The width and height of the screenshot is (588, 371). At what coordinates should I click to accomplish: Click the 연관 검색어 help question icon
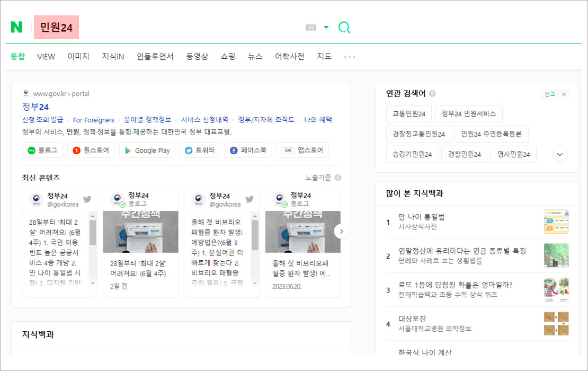432,93
